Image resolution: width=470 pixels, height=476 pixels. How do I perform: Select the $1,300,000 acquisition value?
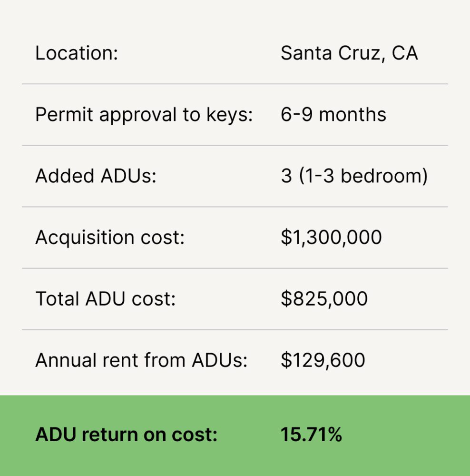331,238
